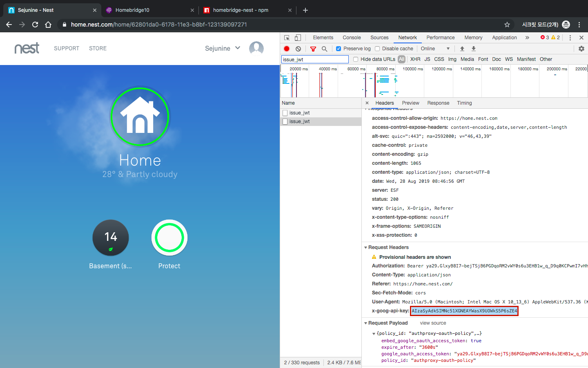Select the All filter type
Screen dimensions: 588x368
coord(402,59)
